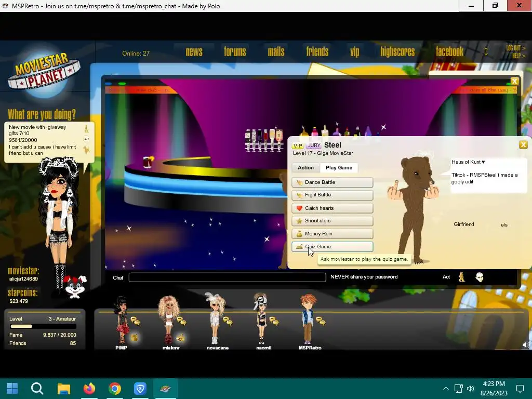
Task: Open the news menu
Action: coord(194,52)
